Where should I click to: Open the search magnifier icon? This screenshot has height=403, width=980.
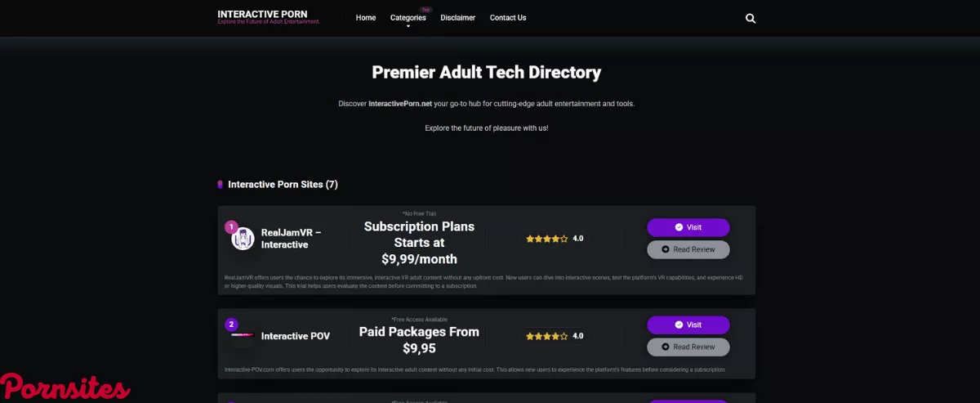pyautogui.click(x=751, y=18)
